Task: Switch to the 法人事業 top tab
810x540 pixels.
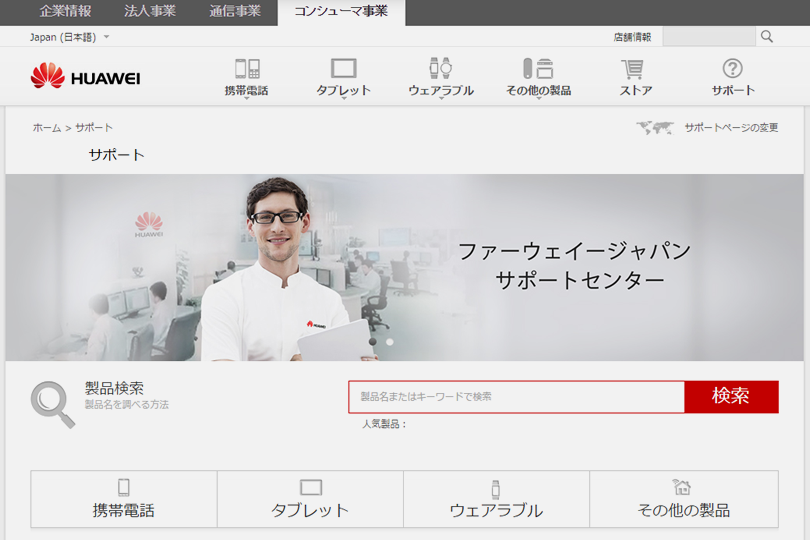Action: 150,11
